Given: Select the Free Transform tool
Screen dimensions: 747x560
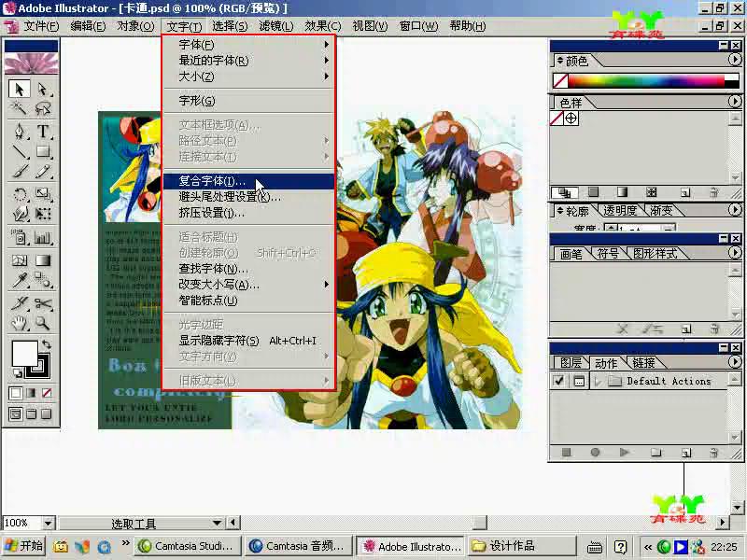Looking at the screenshot, I should coord(43,214).
